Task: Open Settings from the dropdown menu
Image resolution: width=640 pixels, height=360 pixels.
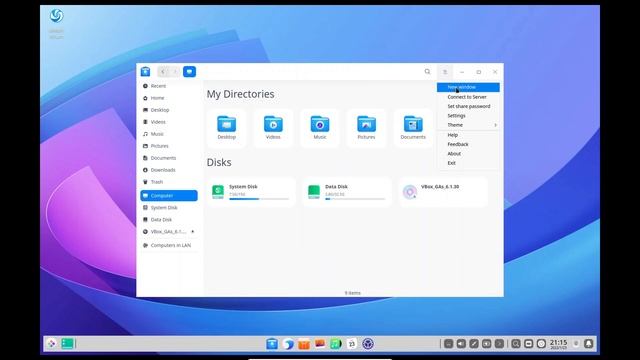Action: pyautogui.click(x=468, y=116)
